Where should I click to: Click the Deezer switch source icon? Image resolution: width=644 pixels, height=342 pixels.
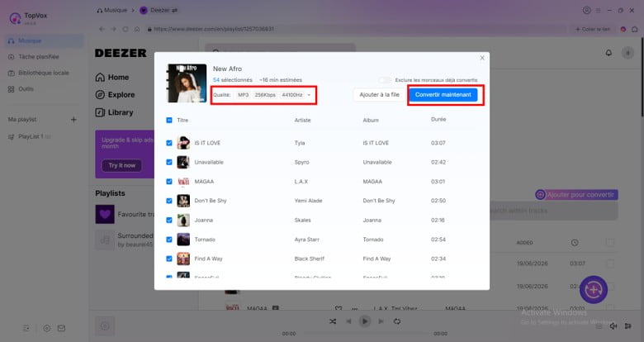[x=174, y=10]
